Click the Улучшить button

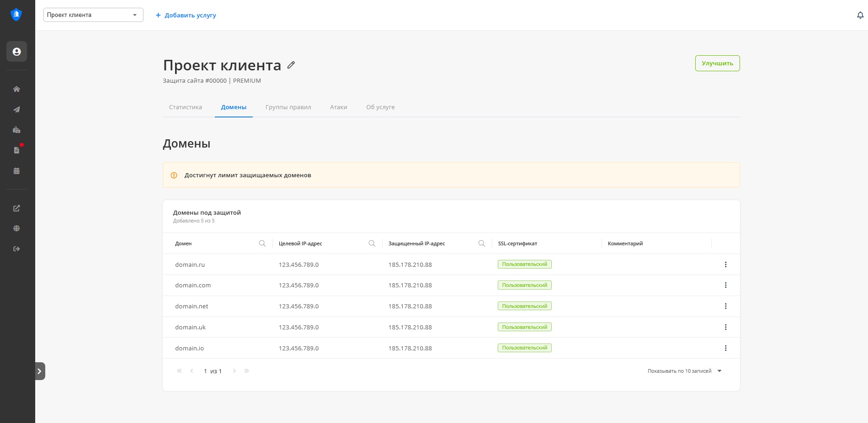click(x=717, y=63)
